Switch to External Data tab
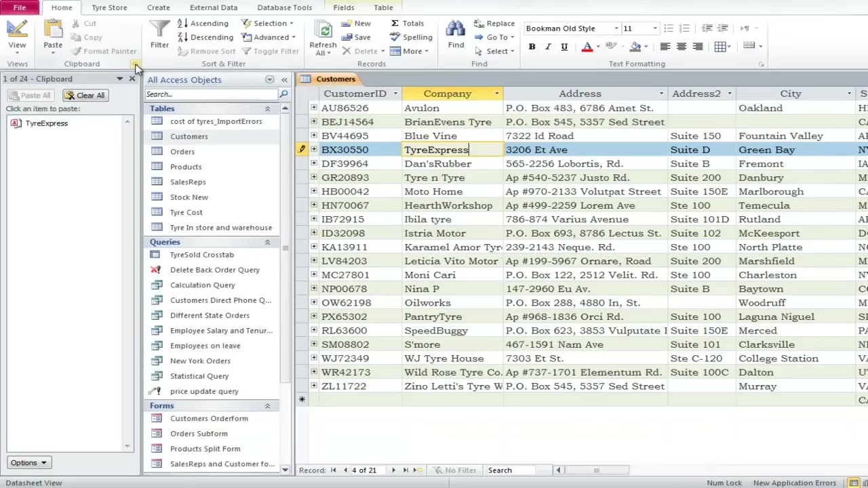The width and height of the screenshot is (868, 488). click(214, 7)
